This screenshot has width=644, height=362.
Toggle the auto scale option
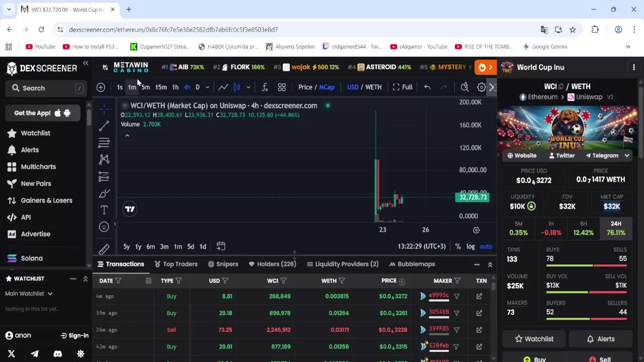click(486, 246)
